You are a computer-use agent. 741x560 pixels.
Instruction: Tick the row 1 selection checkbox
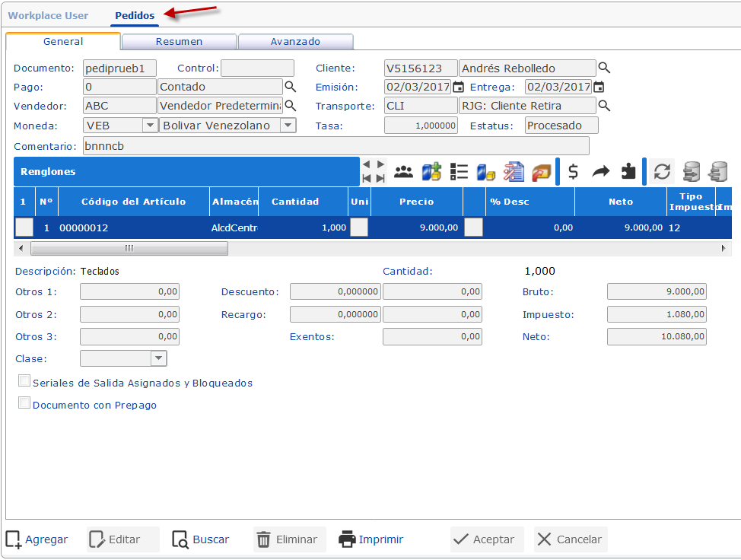click(x=24, y=227)
